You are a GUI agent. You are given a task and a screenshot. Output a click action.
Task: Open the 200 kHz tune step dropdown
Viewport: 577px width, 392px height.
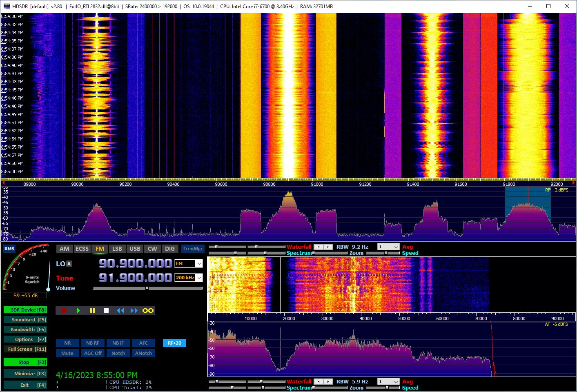pyautogui.click(x=189, y=278)
